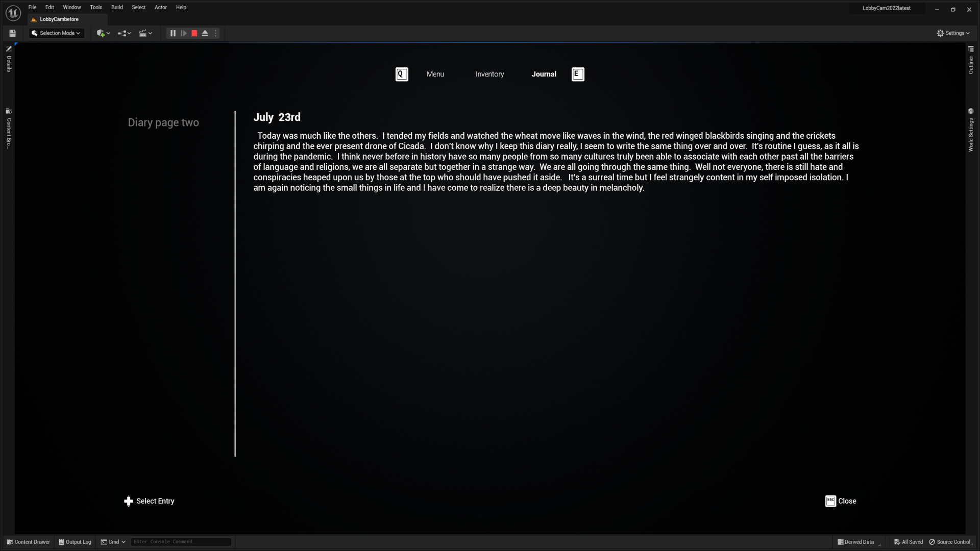This screenshot has height=551, width=980.
Task: Click the eject/eject session icon
Action: pos(205,33)
